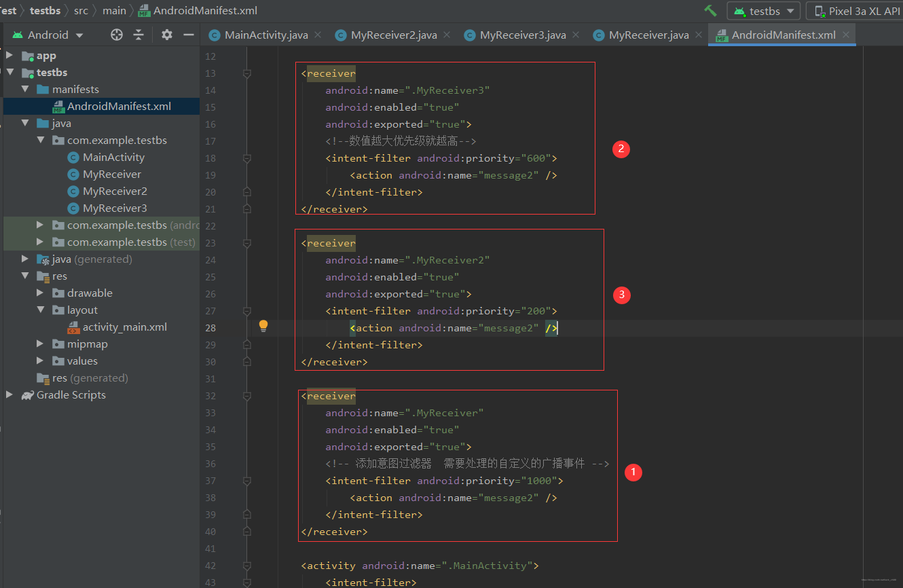Screen dimensions: 903x588
Task: Click the fold marker at line 37
Action: [x=247, y=481]
